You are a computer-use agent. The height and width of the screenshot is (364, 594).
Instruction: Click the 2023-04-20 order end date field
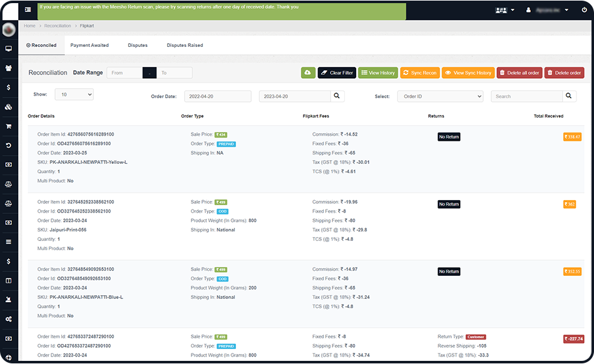point(295,96)
